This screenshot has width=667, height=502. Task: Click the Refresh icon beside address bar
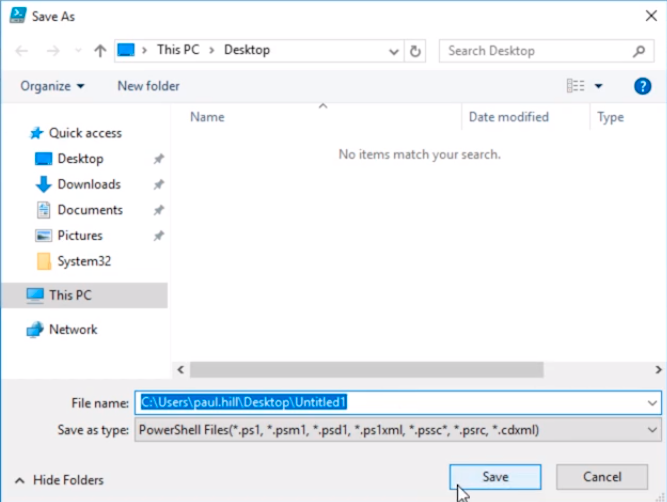coord(416,51)
